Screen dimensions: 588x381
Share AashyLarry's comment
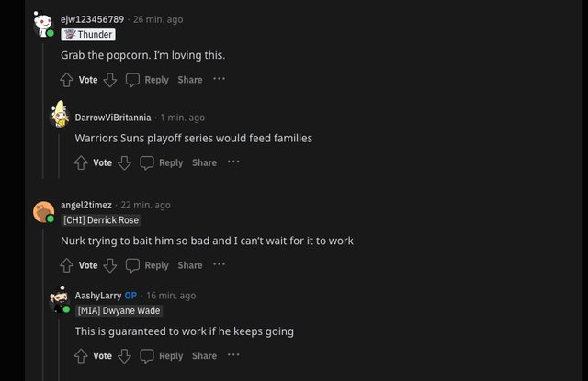(205, 355)
